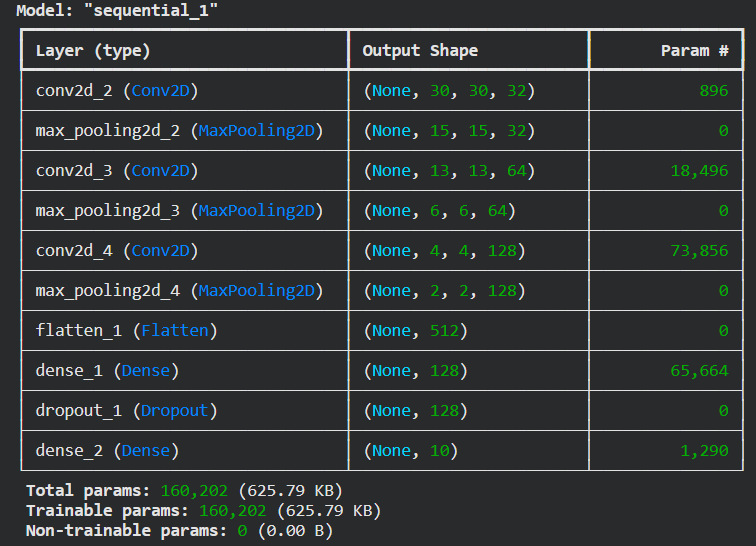Click the "Layer (type)" column header
756x546 pixels.
[x=93, y=50]
